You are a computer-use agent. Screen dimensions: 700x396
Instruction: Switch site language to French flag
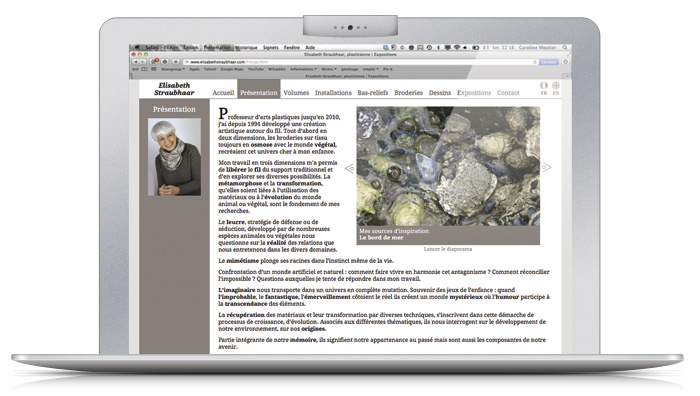[543, 85]
